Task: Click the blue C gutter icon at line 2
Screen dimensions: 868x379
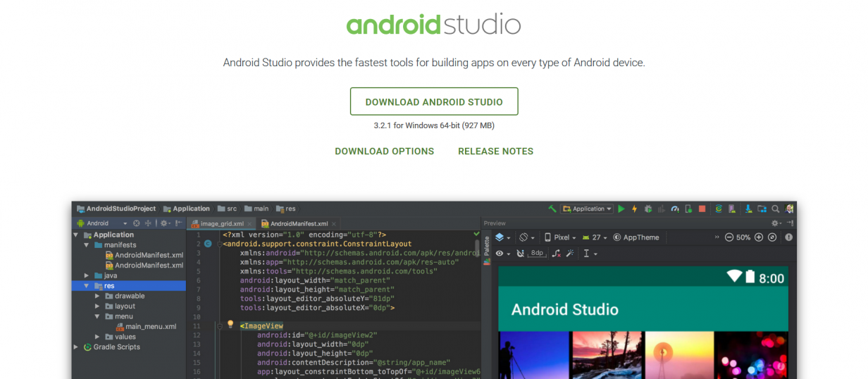Action: point(209,244)
